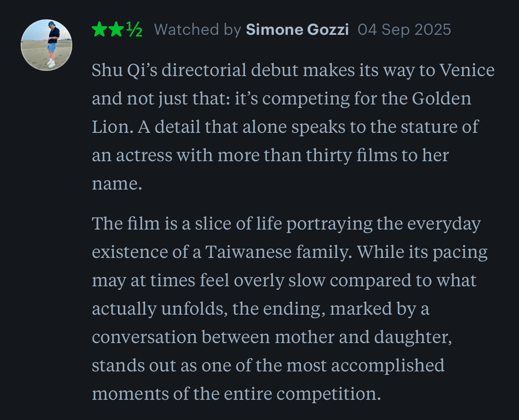Viewport: 519px width, 420px height.
Task: Click the phrase "mother and daughter"
Action: pyautogui.click(x=364, y=337)
